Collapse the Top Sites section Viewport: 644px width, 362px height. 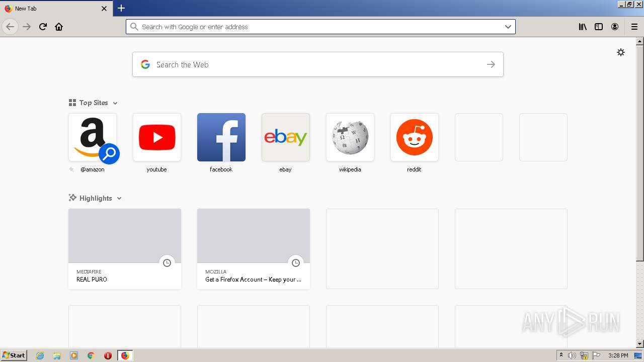tap(115, 103)
